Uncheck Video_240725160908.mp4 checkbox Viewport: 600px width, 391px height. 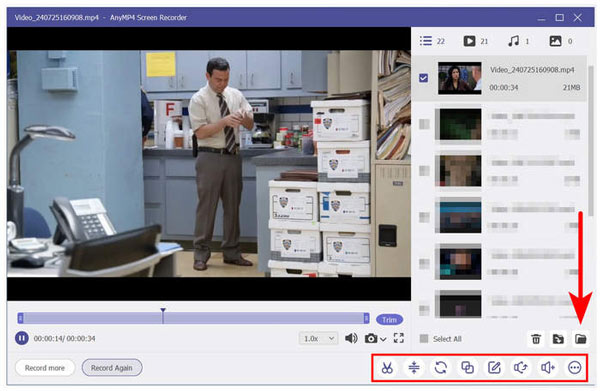[424, 78]
